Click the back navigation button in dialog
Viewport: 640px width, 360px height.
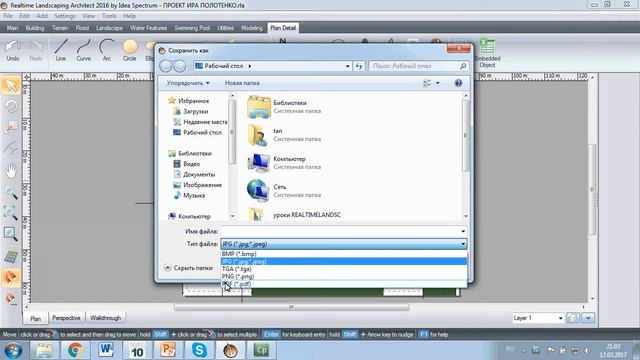pyautogui.click(x=166, y=66)
